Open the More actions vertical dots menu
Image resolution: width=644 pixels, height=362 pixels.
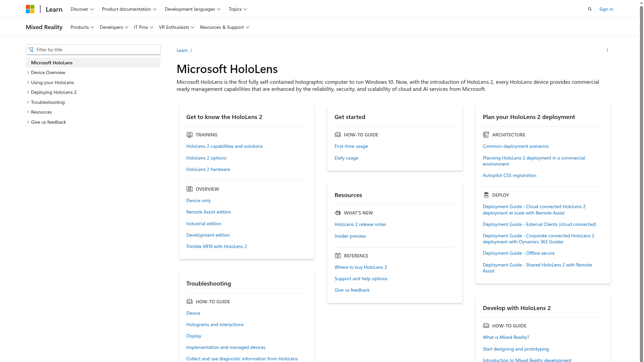click(x=607, y=50)
